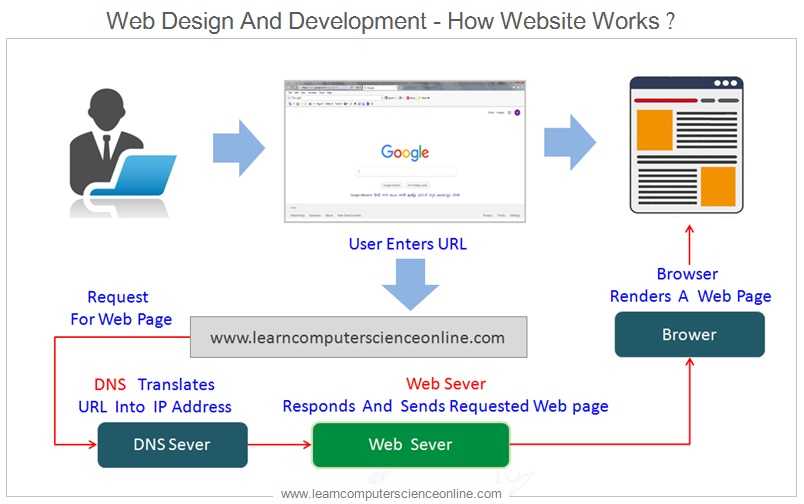Open the Google browser window screenshot
The width and height of the screenshot is (804, 504).
point(405,151)
